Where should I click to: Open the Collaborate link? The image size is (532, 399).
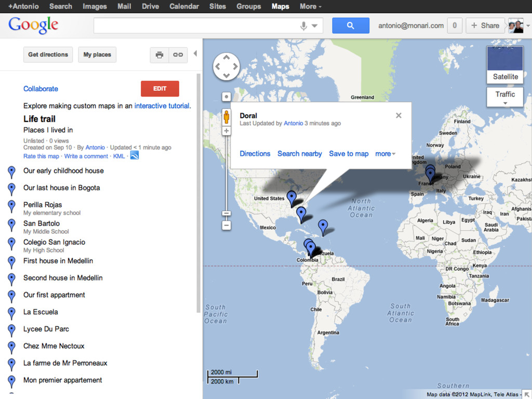(41, 89)
